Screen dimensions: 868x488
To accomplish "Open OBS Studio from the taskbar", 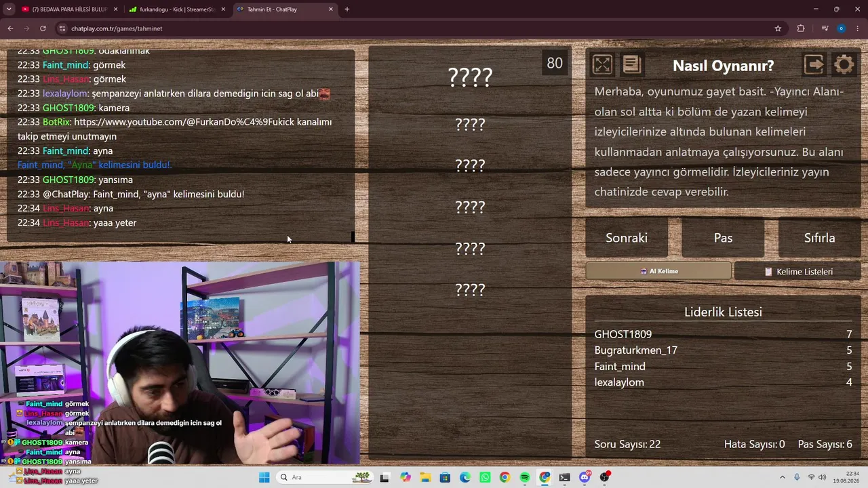I will 604,477.
